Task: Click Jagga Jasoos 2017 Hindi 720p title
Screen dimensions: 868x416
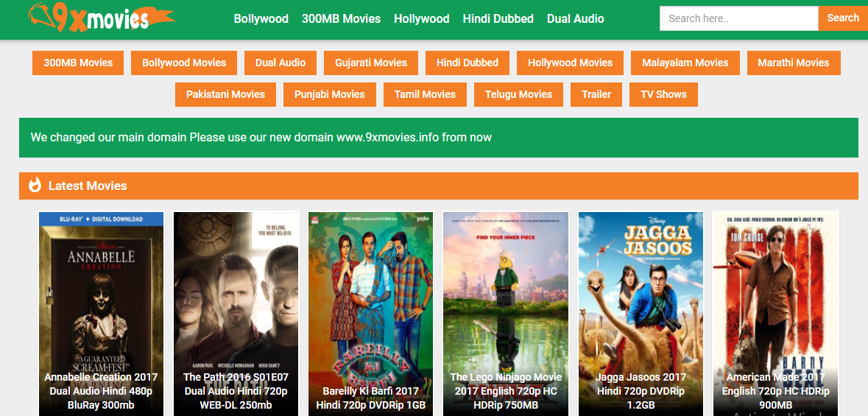Action: 641,391
